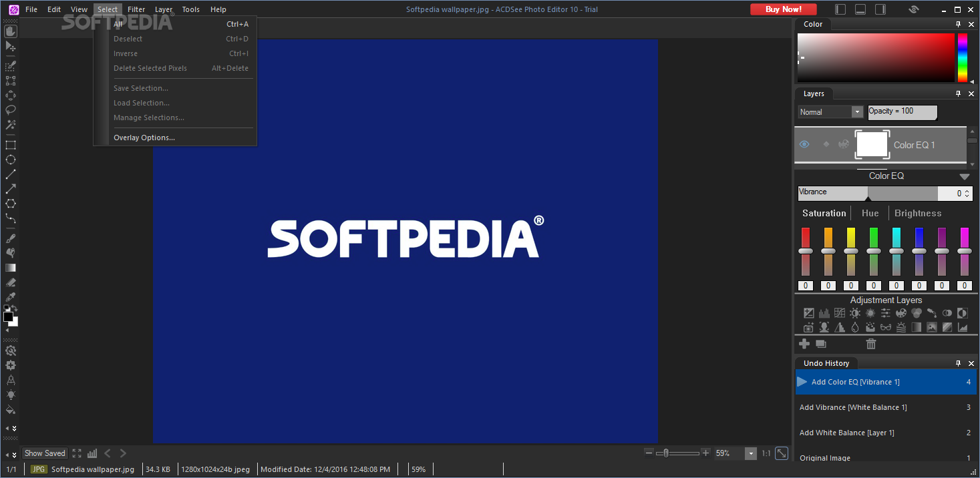The width and height of the screenshot is (980, 478).
Task: Click the fit image button next to 1:1
Action: click(x=781, y=453)
